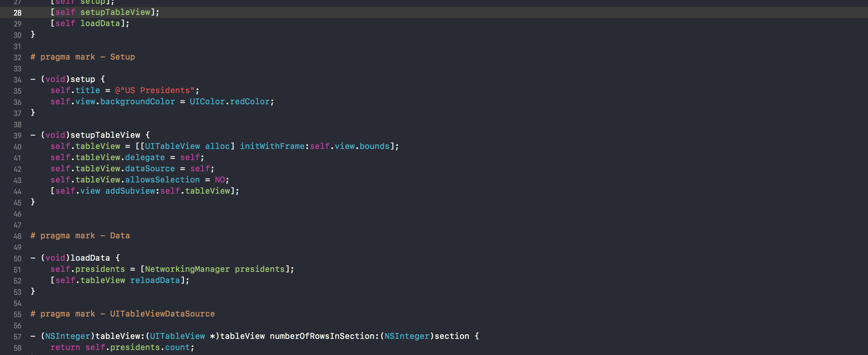Click NetworkingManager class name on line 51
Viewport: 868px width, 355px height.
(187, 269)
